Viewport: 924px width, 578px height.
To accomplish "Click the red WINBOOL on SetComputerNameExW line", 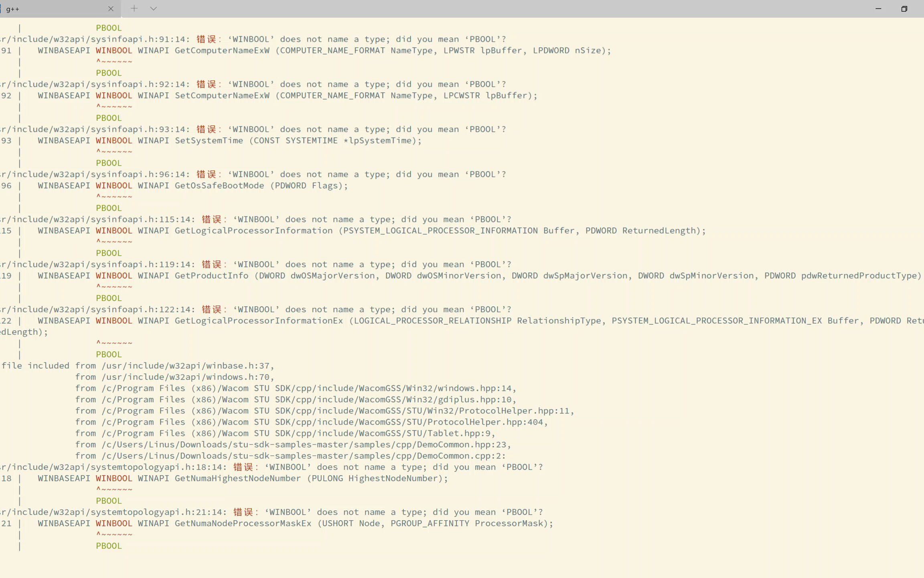I will coord(114,96).
